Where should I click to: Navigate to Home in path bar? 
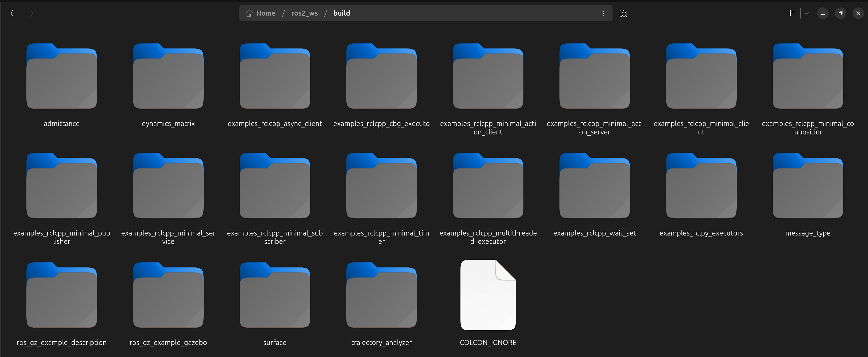tap(261, 13)
